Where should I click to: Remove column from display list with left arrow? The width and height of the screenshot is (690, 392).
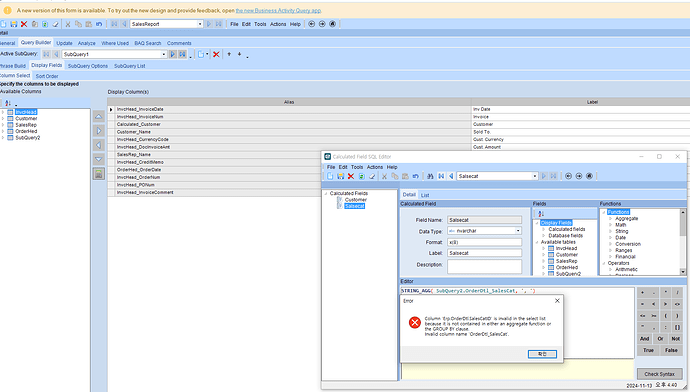point(99,145)
